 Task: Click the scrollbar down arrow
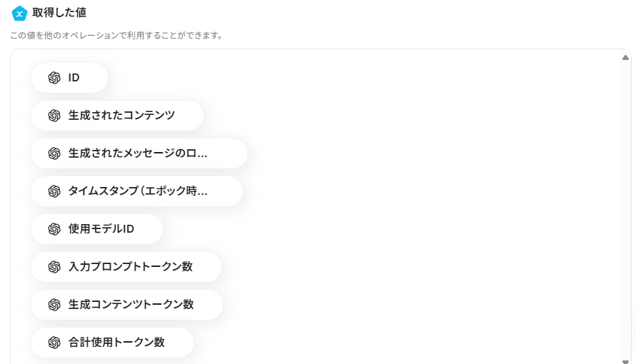click(x=625, y=362)
